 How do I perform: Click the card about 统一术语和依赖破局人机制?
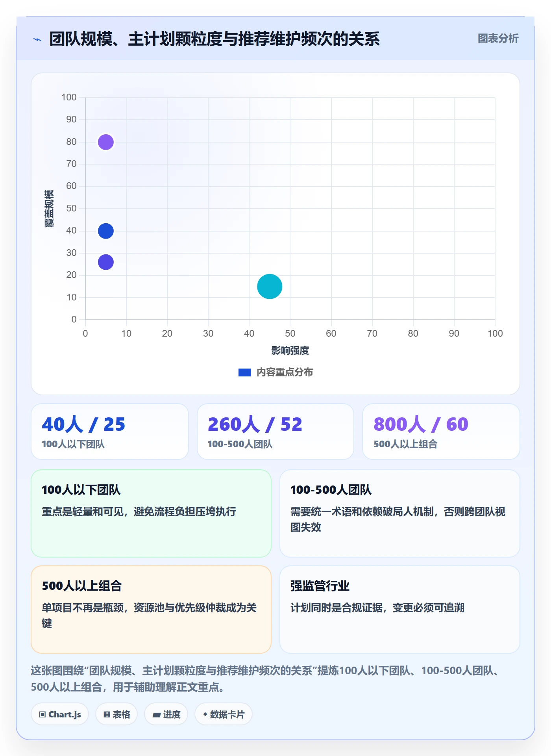(400, 513)
